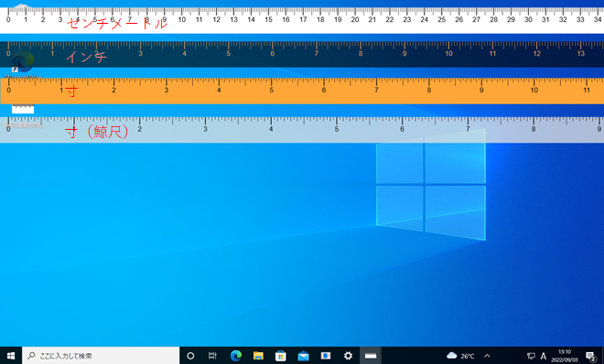The width and height of the screenshot is (604, 364).
Task: Open Task View on the taskbar
Action: point(212,356)
